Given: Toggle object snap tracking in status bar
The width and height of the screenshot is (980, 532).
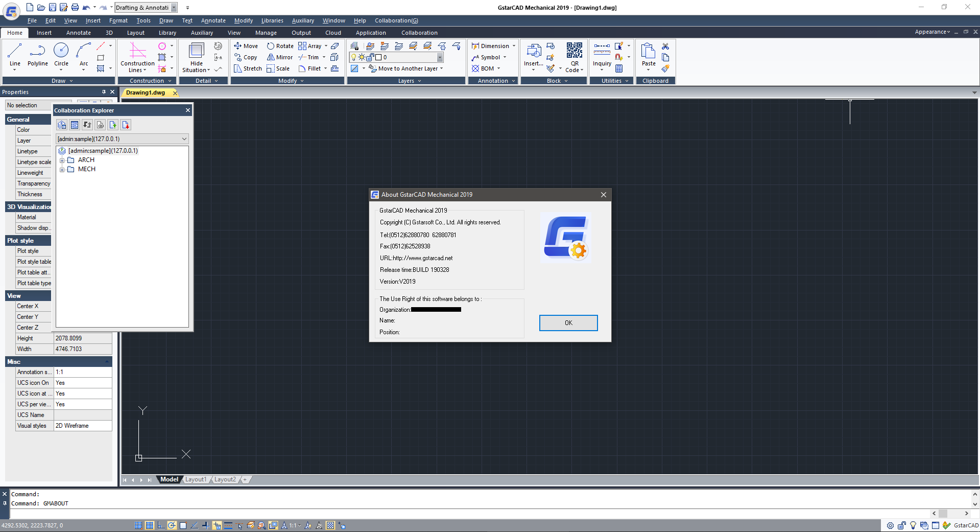Looking at the screenshot, I should pyautogui.click(x=194, y=525).
